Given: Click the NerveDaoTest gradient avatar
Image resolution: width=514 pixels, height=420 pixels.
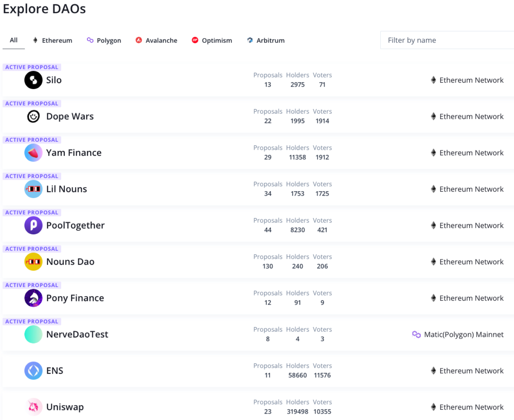Looking at the screenshot, I should coord(34,335).
